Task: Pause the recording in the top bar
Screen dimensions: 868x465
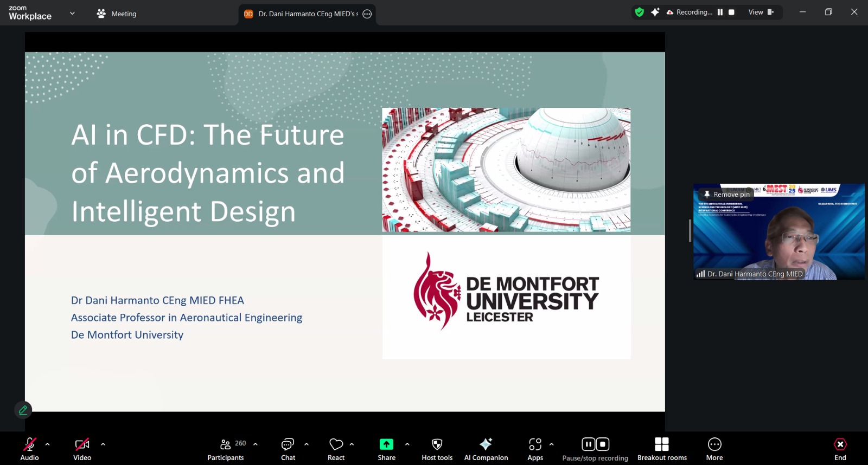Action: pos(720,12)
